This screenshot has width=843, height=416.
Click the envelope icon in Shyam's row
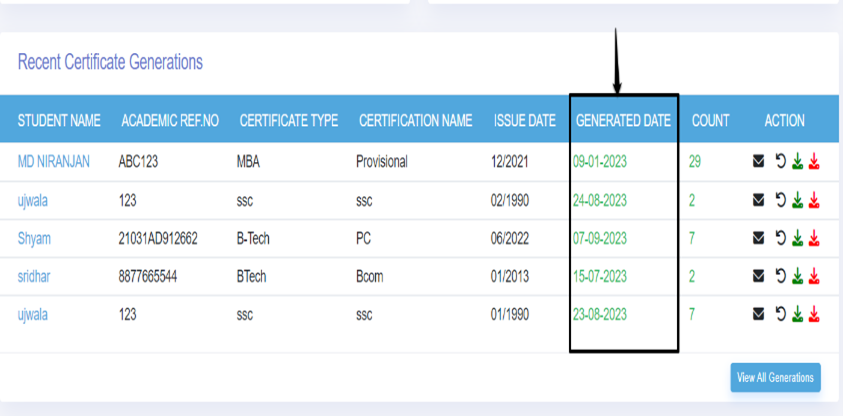click(x=759, y=238)
